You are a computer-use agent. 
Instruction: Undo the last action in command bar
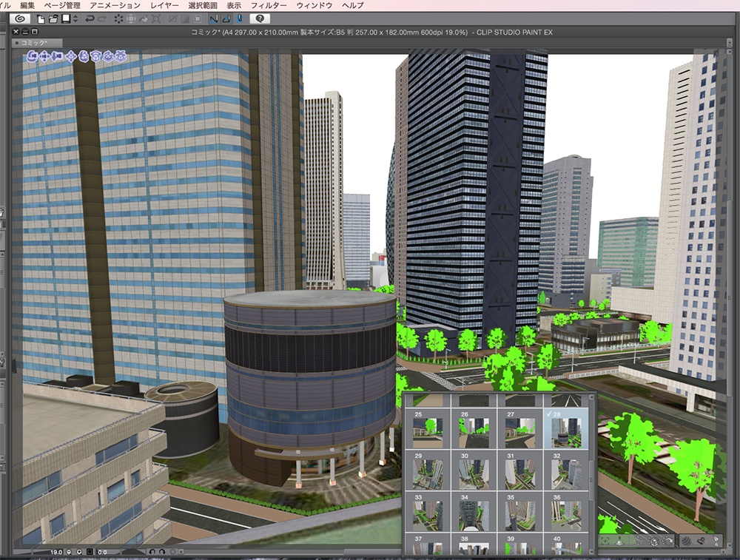tap(90, 19)
